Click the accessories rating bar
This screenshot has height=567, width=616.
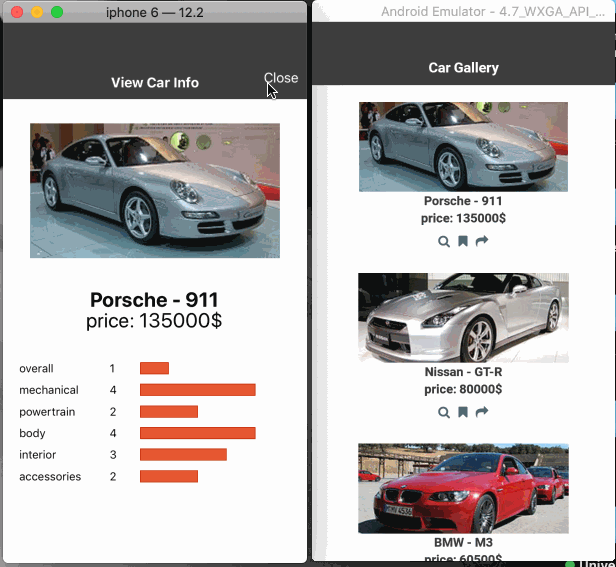click(169, 476)
